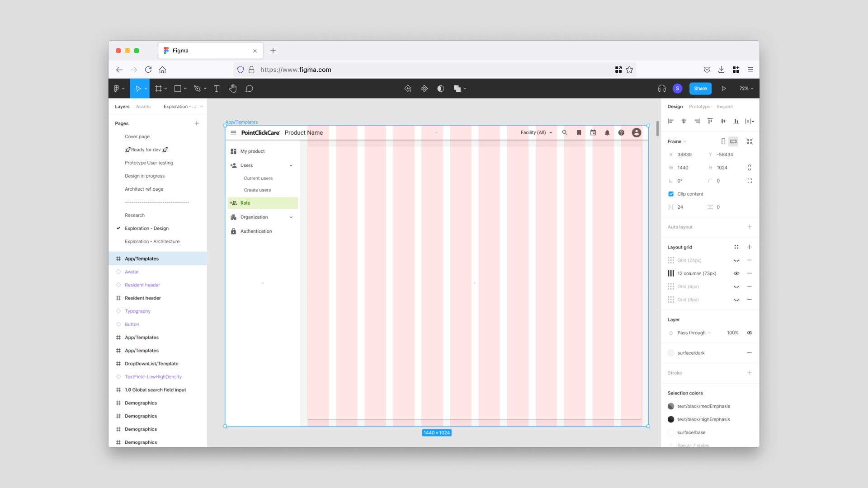Screen dimensions: 868x488
Task: Toggle the Clip content checkbox
Action: tap(671, 194)
